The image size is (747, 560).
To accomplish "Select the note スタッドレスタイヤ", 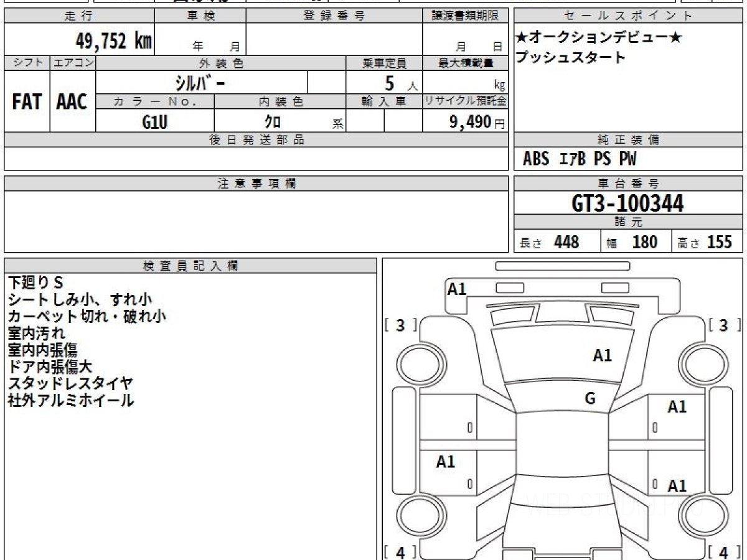I will [70, 383].
